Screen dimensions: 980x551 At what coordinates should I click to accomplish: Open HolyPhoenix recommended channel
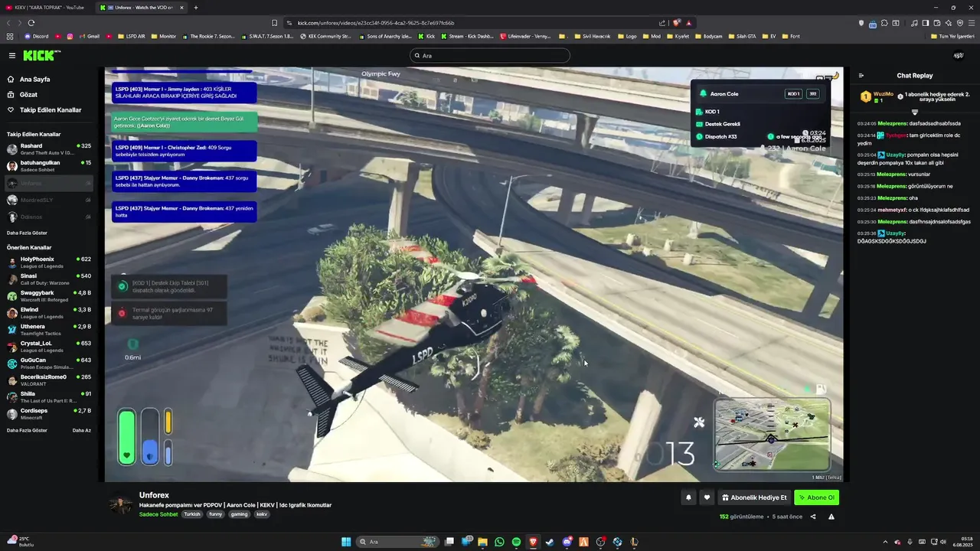point(49,262)
